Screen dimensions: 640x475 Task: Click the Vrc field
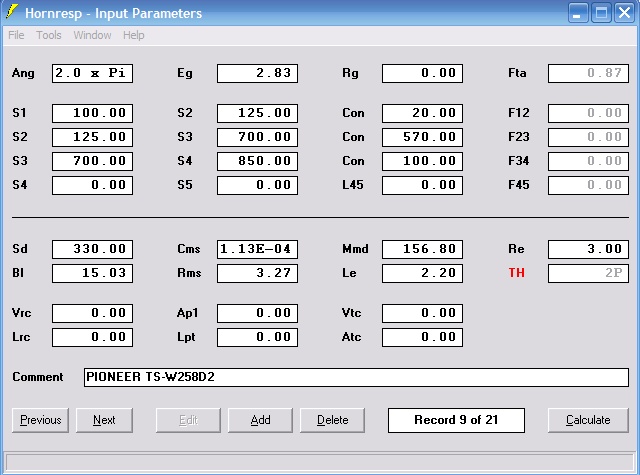[92, 313]
